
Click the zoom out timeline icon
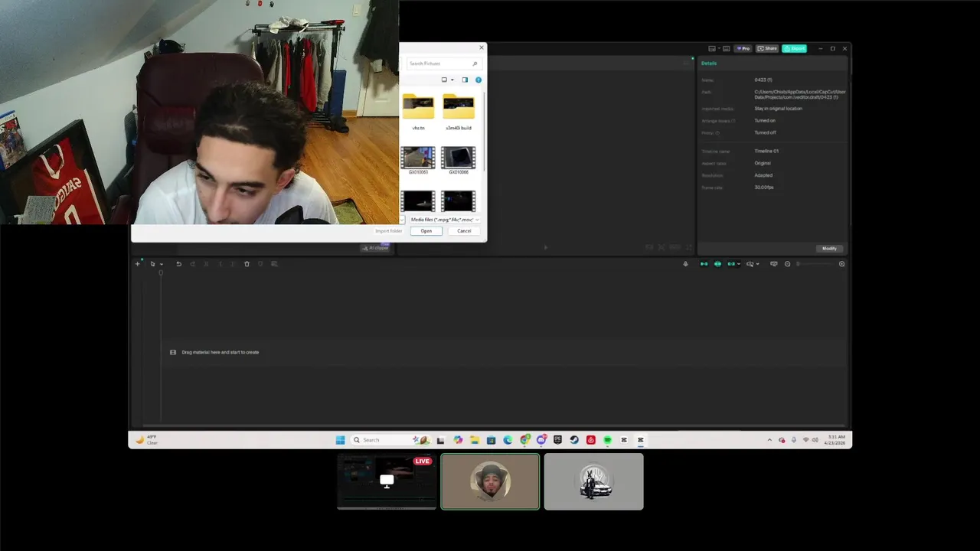pos(787,264)
